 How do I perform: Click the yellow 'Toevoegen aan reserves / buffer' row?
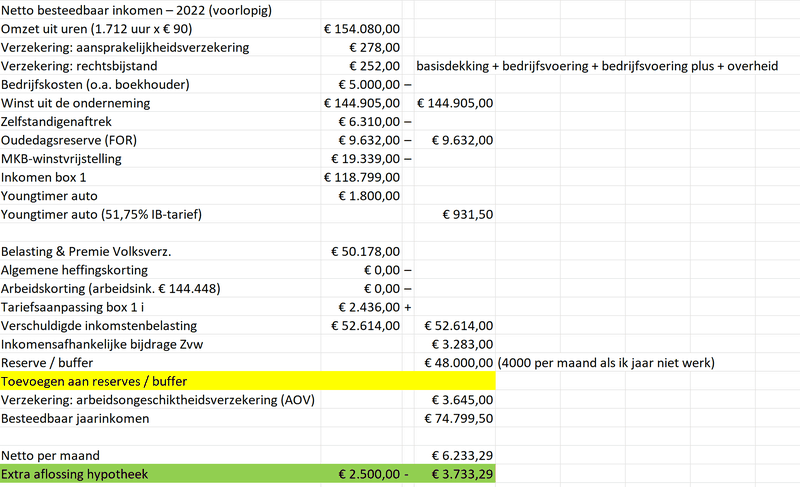point(247,381)
